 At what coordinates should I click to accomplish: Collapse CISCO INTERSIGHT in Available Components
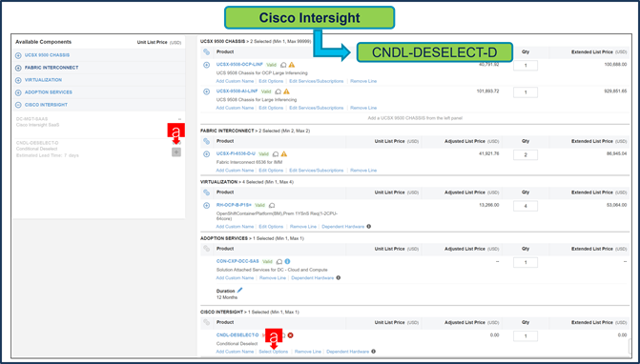(x=18, y=105)
